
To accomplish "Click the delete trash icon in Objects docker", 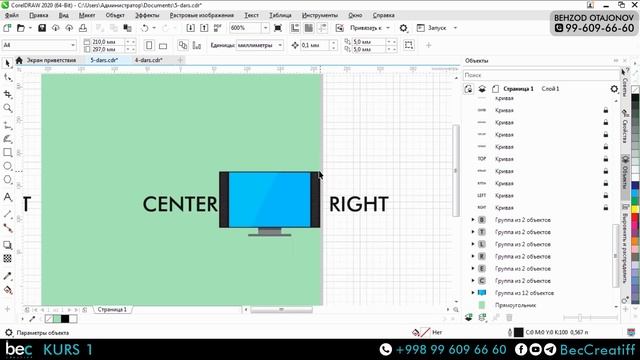I will (x=509, y=317).
